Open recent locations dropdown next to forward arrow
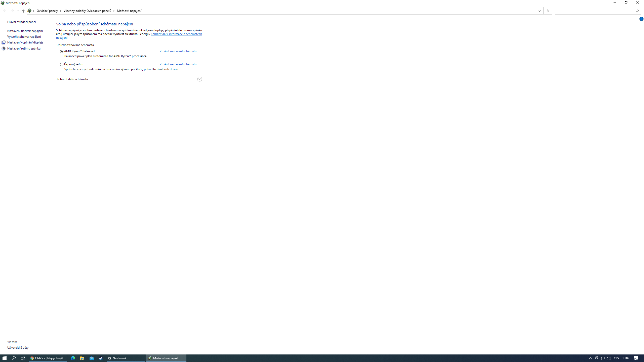Screen dimensions: 644x362 (x=18, y=11)
